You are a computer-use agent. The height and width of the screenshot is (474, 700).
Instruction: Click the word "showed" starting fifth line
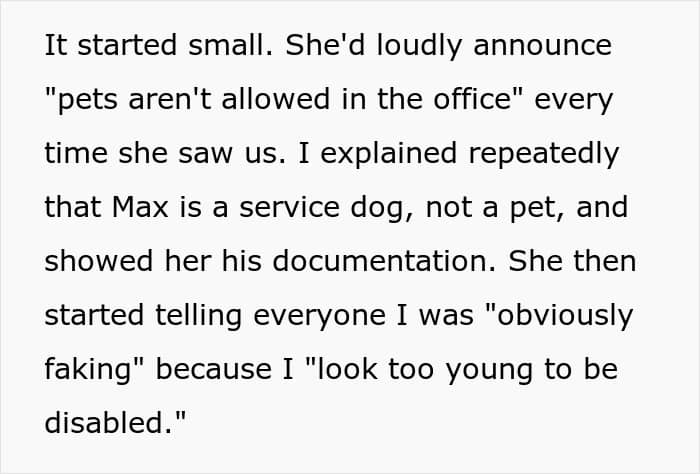click(99, 261)
